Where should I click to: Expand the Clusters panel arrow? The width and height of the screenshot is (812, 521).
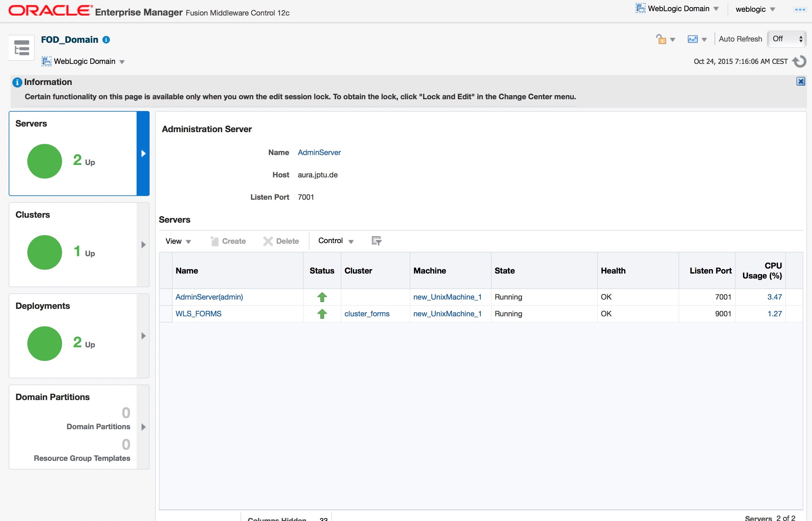tap(143, 245)
